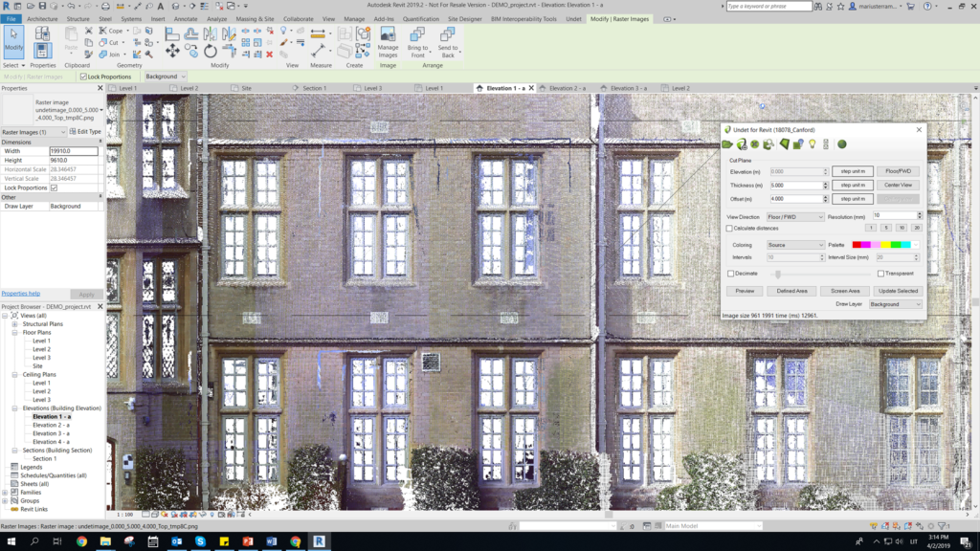Open the Coloring dropdown set to Source

[x=794, y=244]
